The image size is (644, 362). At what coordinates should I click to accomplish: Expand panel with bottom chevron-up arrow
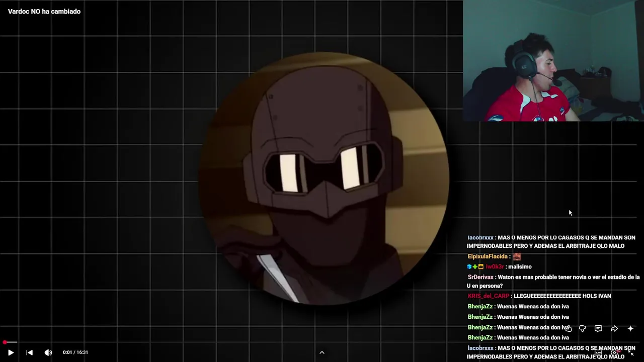pos(322,352)
